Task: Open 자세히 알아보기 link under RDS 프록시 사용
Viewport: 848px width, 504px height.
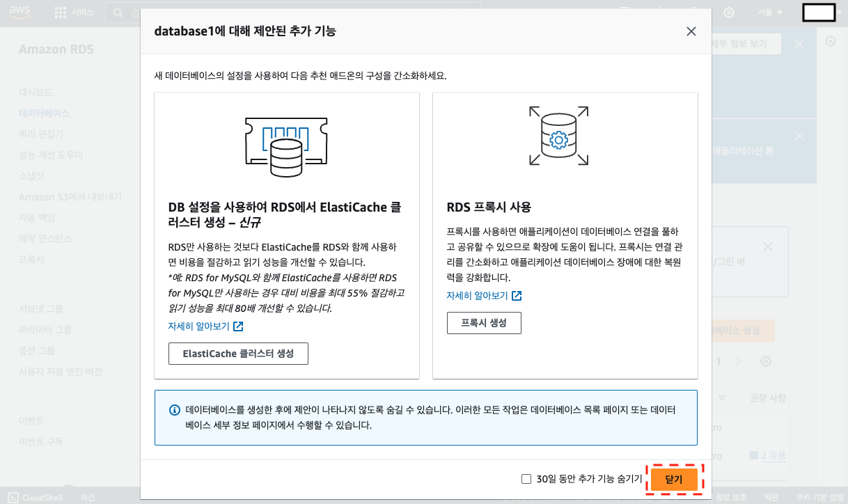Action: point(484,295)
